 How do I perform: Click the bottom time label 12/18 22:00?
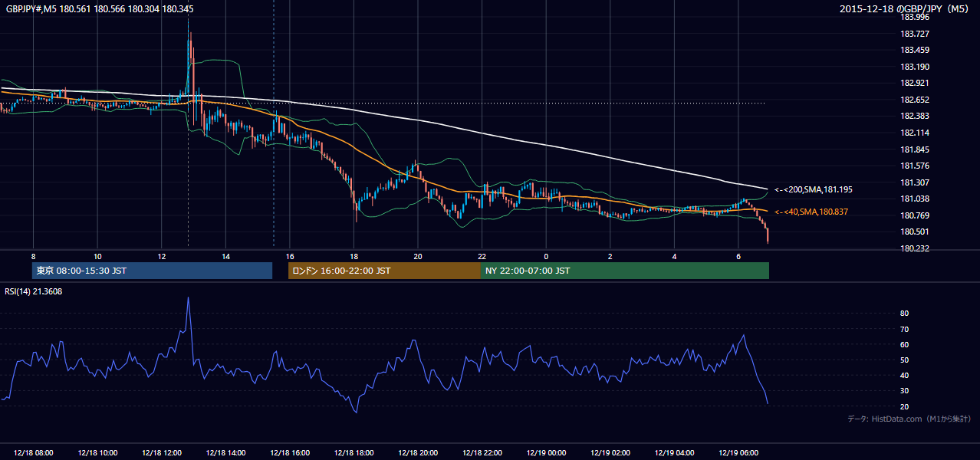(x=482, y=452)
